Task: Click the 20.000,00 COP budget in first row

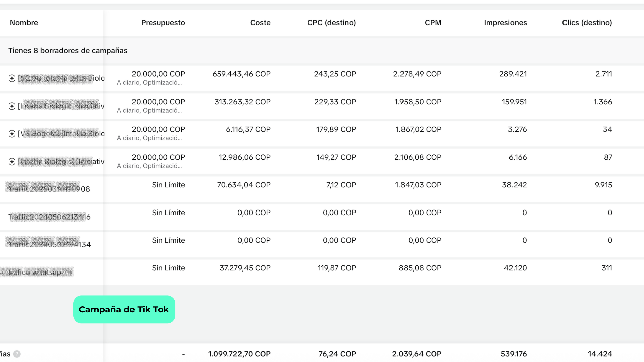Action: click(158, 74)
